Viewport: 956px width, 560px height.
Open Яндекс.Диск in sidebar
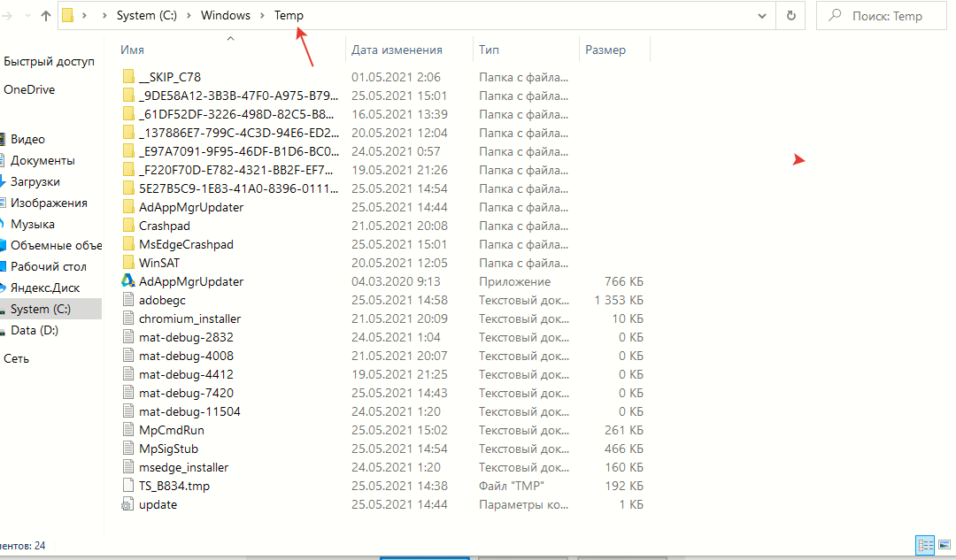pos(45,288)
